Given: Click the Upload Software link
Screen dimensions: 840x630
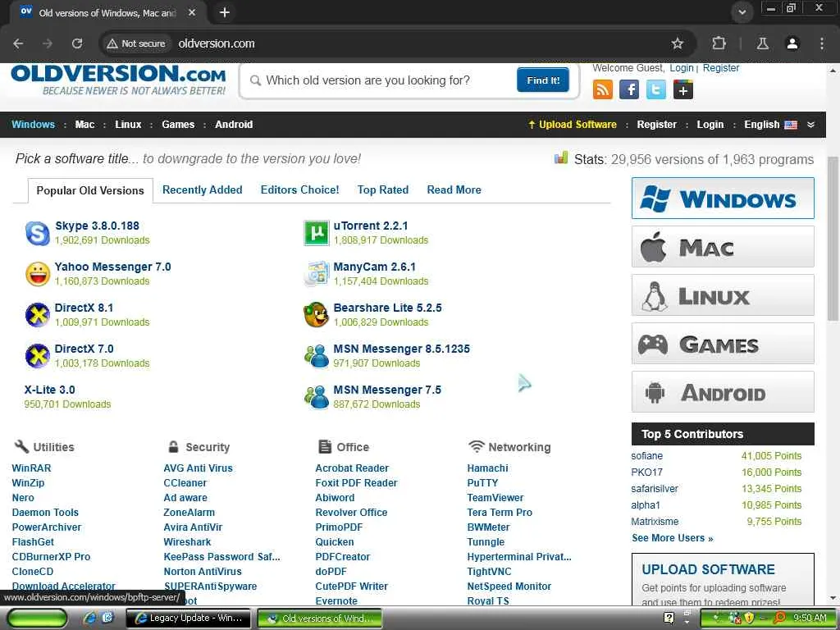Looking at the screenshot, I should click(572, 125).
